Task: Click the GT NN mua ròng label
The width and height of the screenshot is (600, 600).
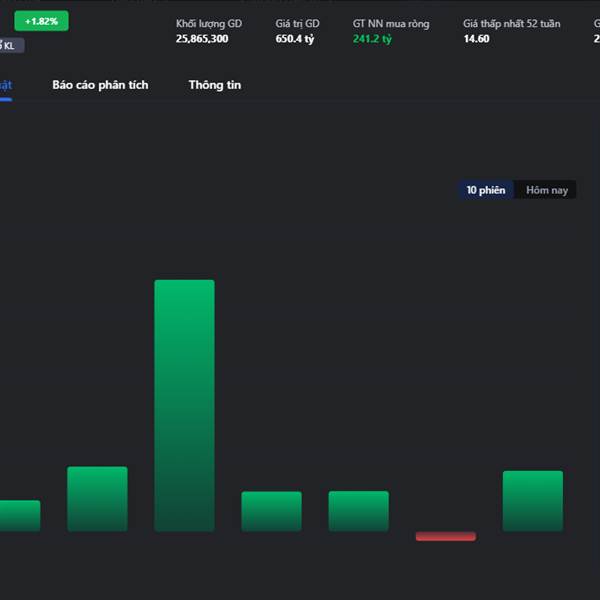Action: pos(391,24)
